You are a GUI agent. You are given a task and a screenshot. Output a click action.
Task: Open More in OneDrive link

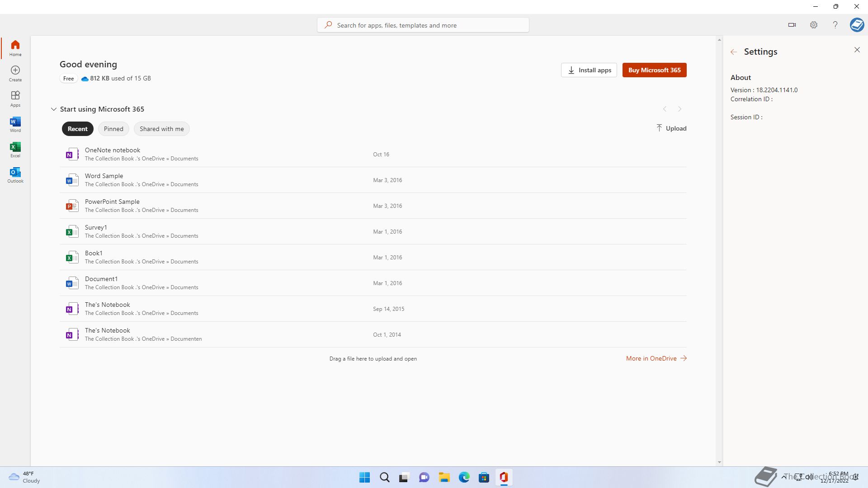pos(656,358)
